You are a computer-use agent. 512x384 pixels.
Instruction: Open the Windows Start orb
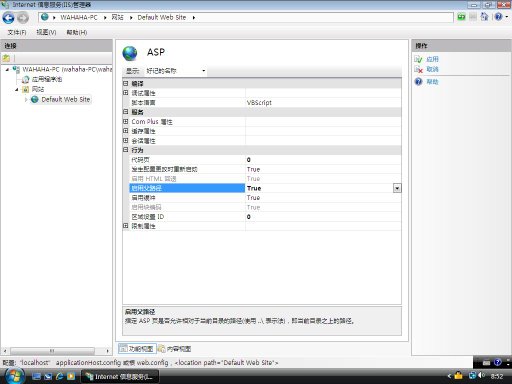[x=14, y=376]
